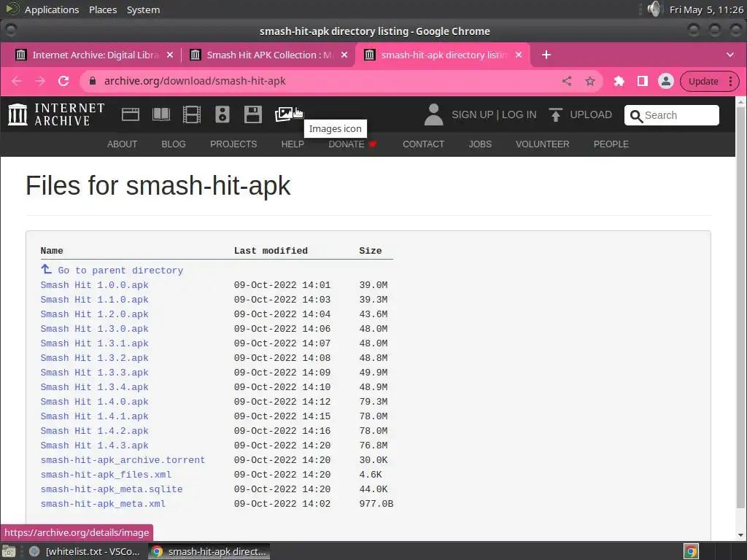Switch to whitelist.txt VSCode in taskbar

85,551
